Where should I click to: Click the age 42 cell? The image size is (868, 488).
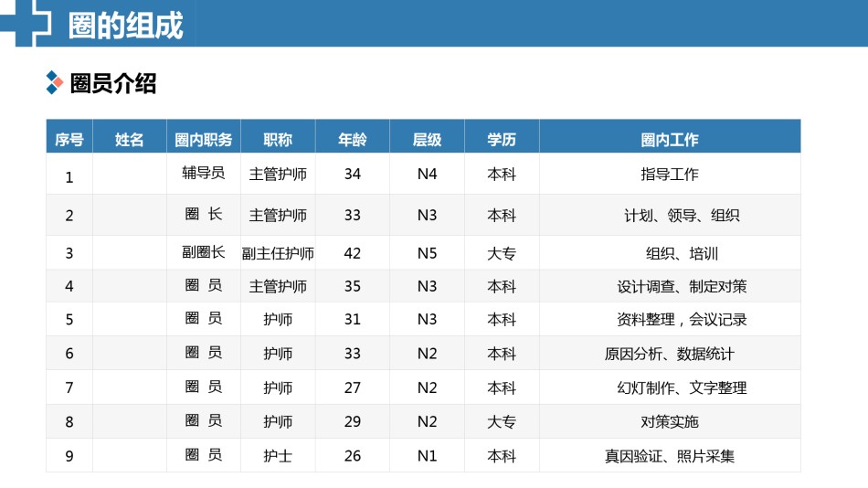coord(353,254)
